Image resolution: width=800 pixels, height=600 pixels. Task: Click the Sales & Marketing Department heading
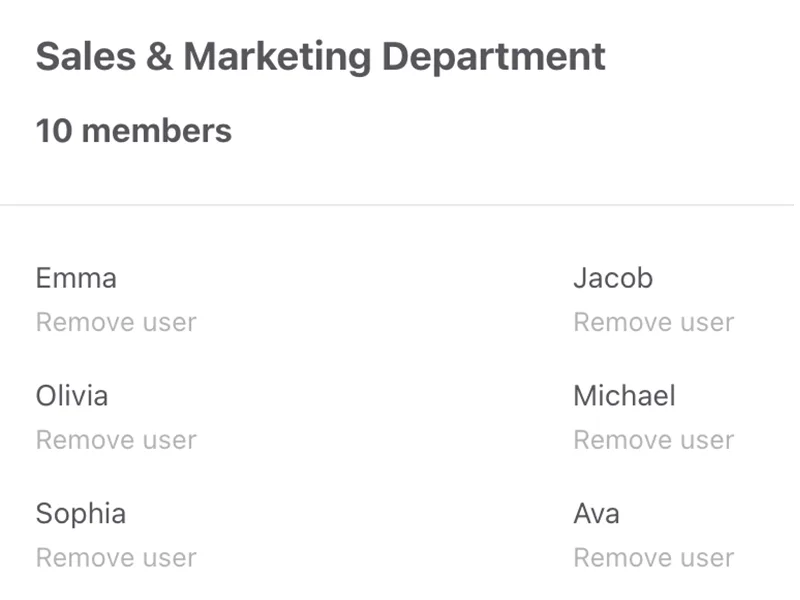(320, 56)
